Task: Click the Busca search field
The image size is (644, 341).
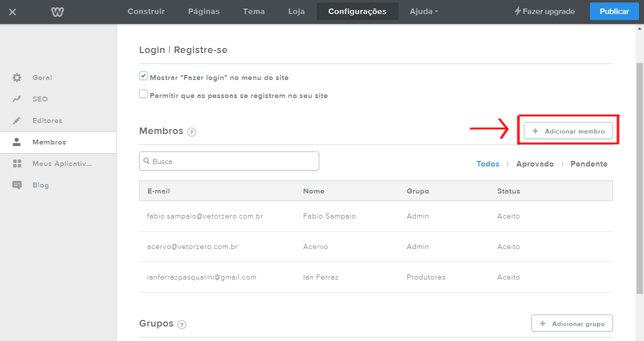Action: pos(229,161)
